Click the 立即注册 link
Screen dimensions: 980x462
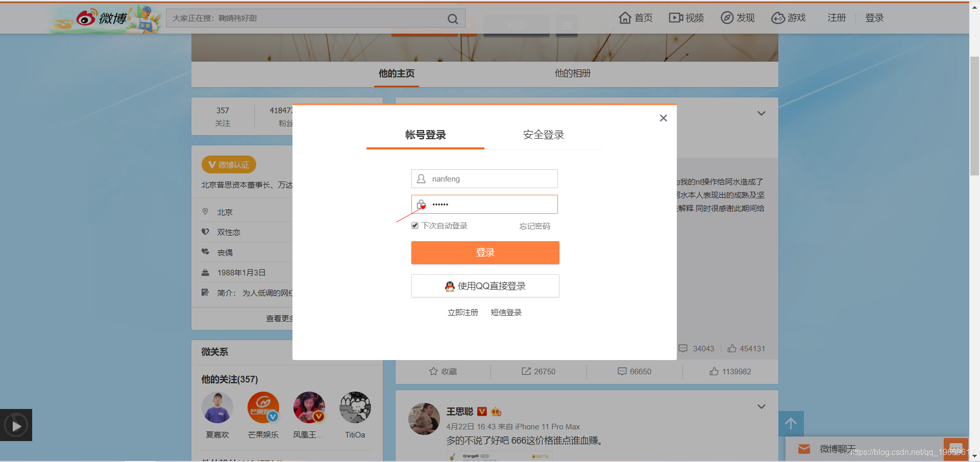pyautogui.click(x=463, y=313)
